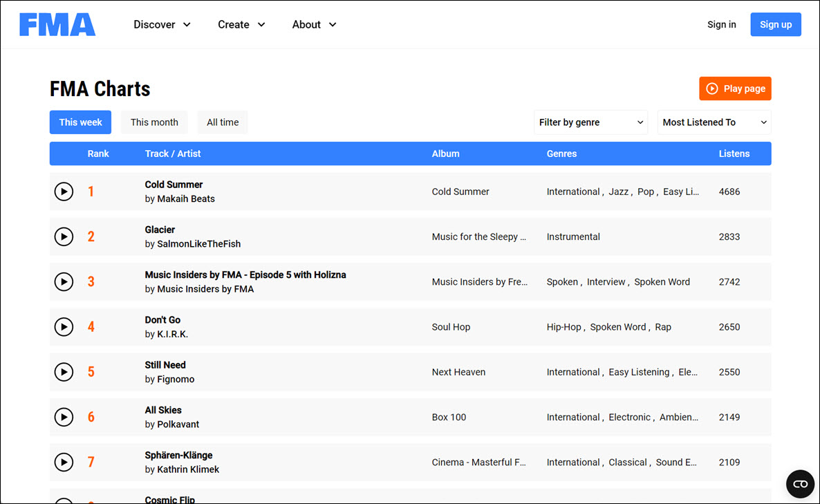Click the Play page button
This screenshot has width=820, height=504.
(735, 88)
